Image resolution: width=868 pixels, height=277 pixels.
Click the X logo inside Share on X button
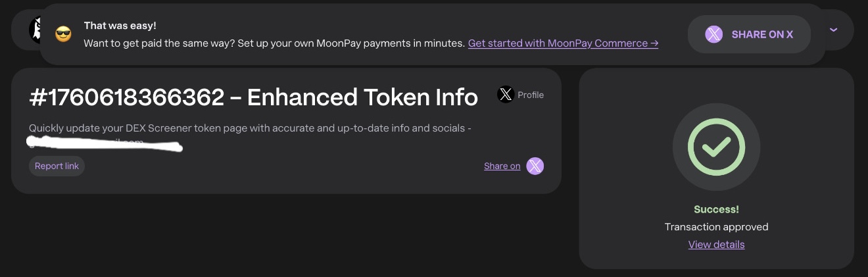pyautogui.click(x=713, y=34)
